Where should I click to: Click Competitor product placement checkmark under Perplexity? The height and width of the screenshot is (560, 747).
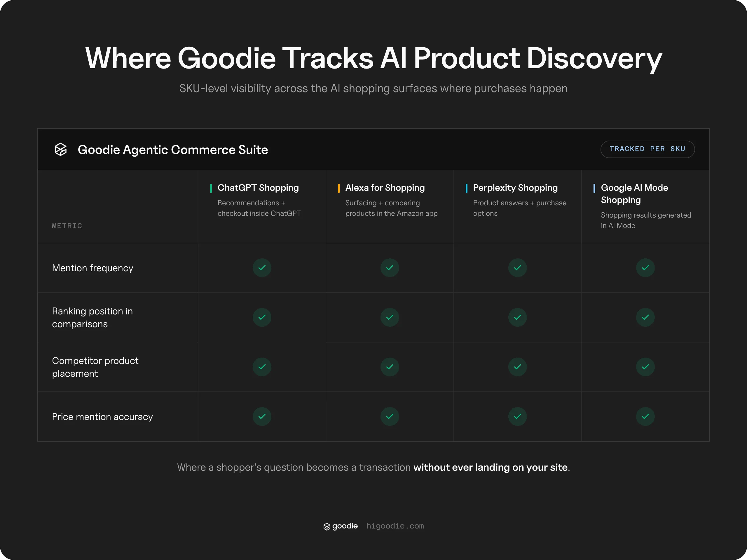tap(517, 367)
